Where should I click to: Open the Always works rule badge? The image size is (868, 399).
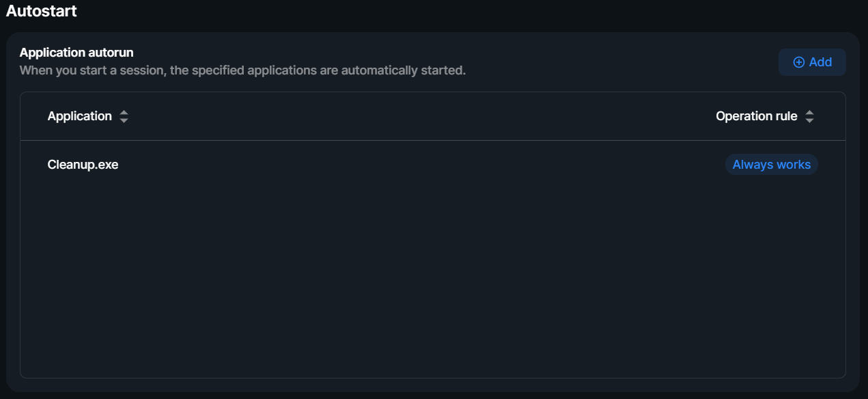coord(772,165)
